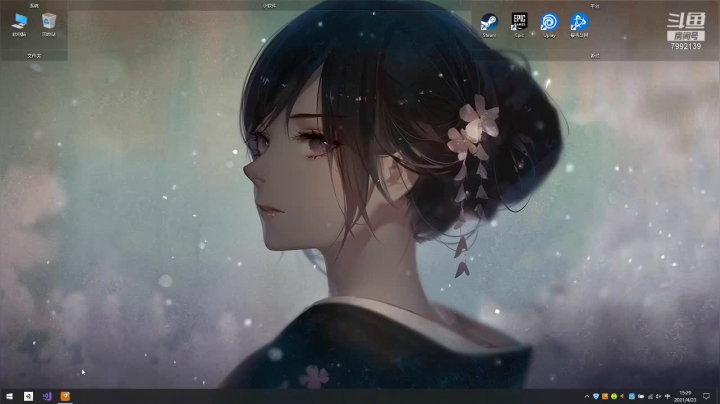The image size is (720, 404).
Task: Open the white app pinned beside Start
Action: coord(28,396)
